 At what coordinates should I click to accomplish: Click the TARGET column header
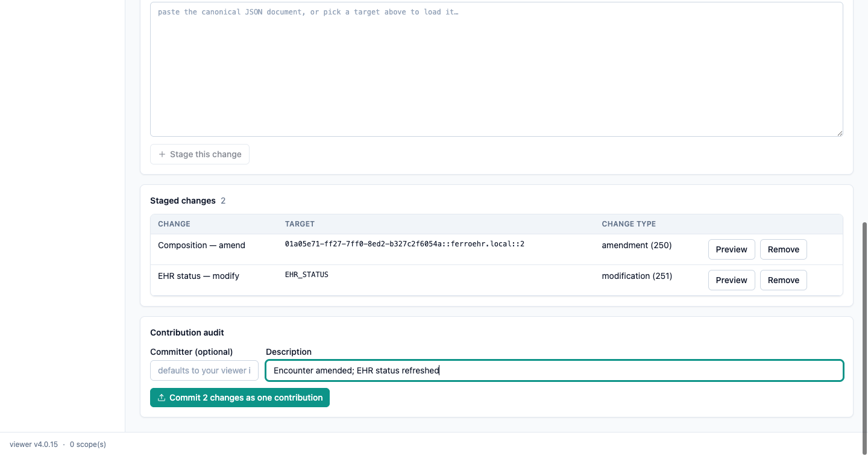(x=300, y=224)
